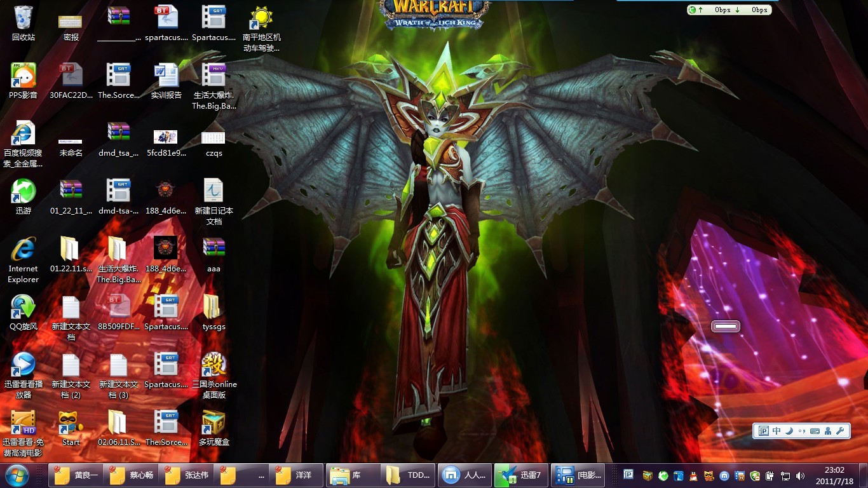Click the 0bps network speed widget
Screen dimensions: 868x488
729,10
